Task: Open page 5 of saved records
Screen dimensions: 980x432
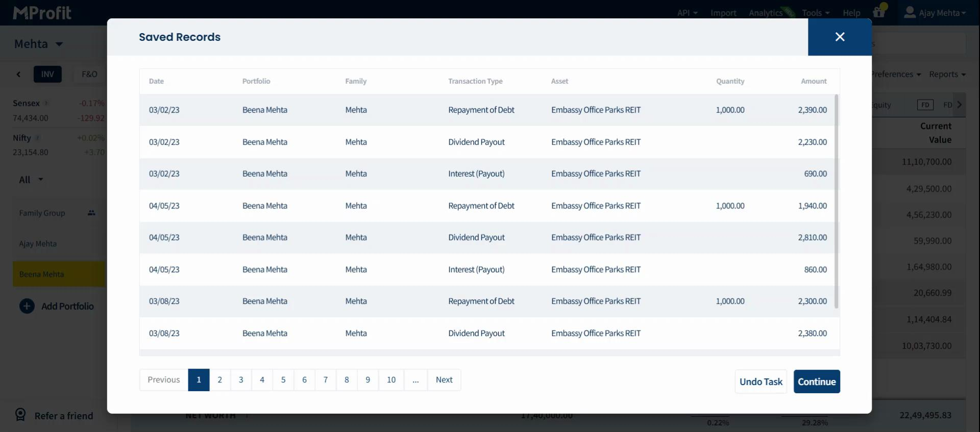Action: pyautogui.click(x=283, y=380)
